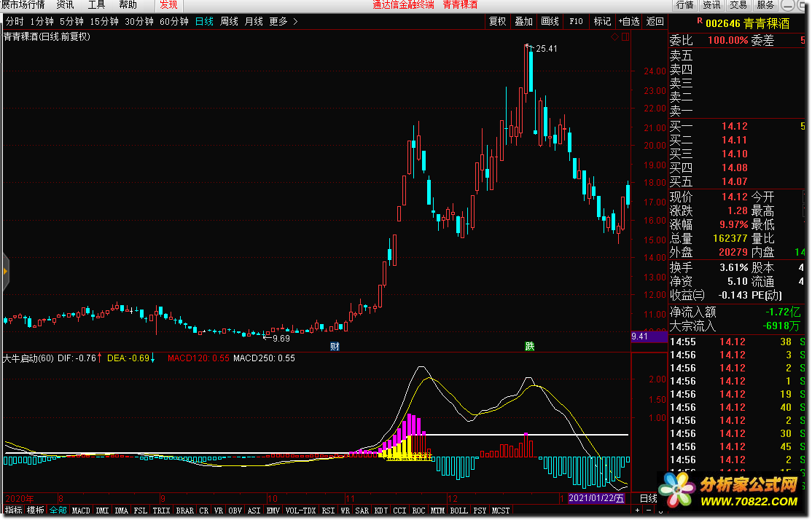
Task: Click the '跌' marker on chart
Action: point(529,346)
